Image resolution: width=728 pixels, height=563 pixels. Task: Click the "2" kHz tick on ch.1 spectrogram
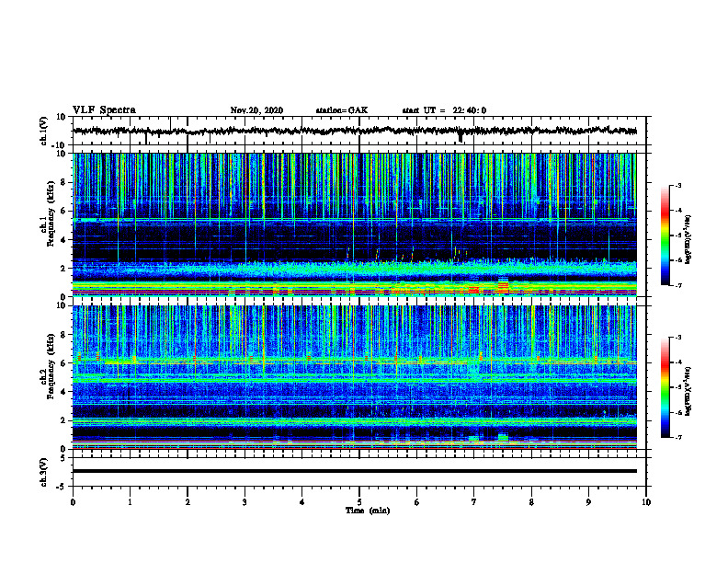[65, 269]
